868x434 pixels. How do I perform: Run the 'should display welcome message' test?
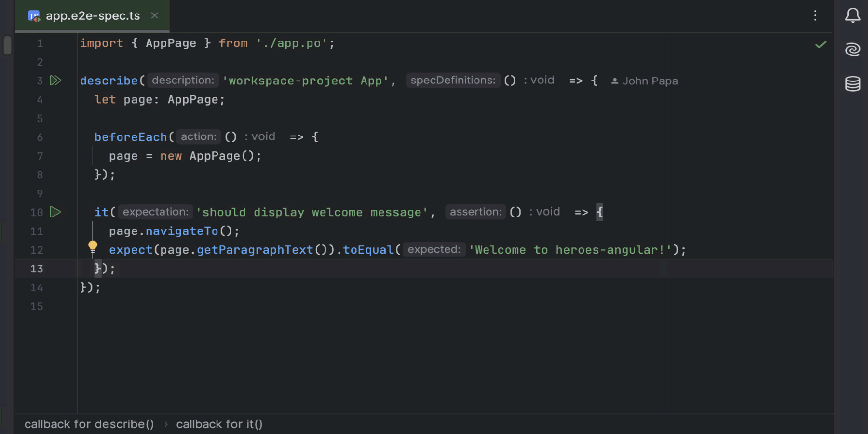click(x=55, y=212)
